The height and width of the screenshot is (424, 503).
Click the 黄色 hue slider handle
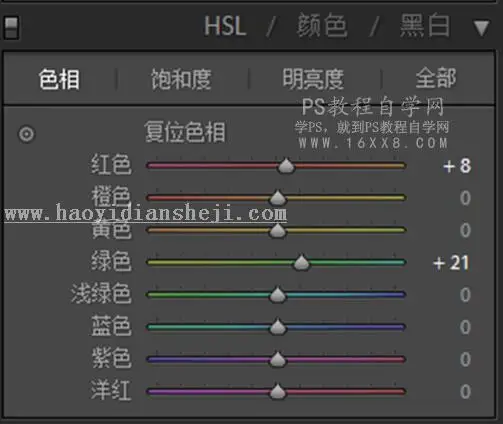pos(277,230)
